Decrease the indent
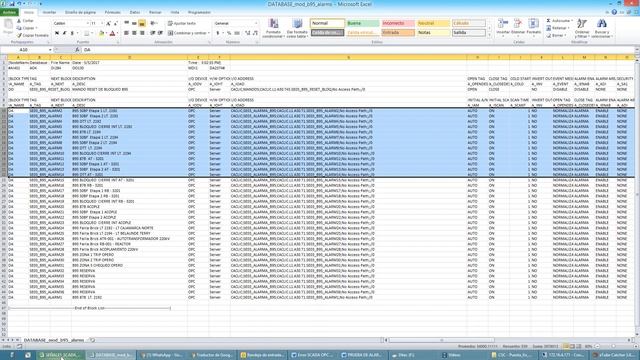Viewport: 640px width, 360px height. point(152,33)
